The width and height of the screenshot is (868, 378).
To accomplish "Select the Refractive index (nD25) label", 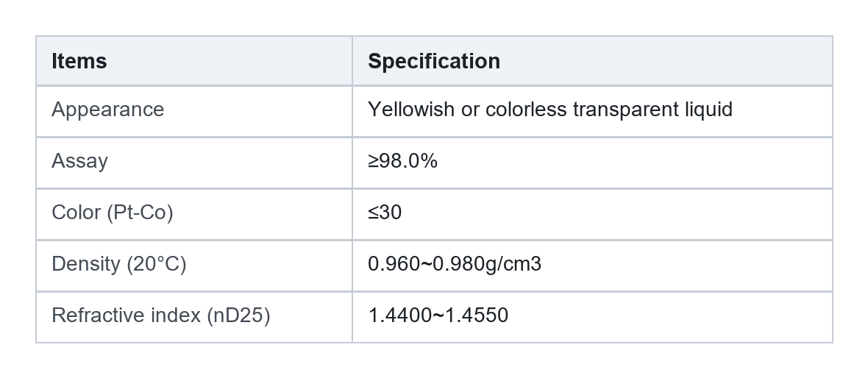I will 160,315.
